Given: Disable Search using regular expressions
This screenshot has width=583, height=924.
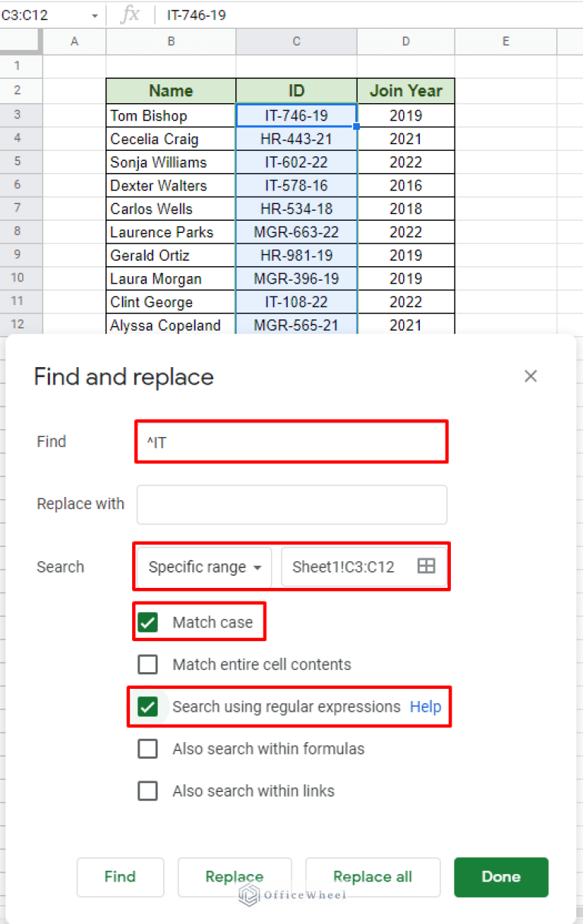Looking at the screenshot, I should 148,706.
